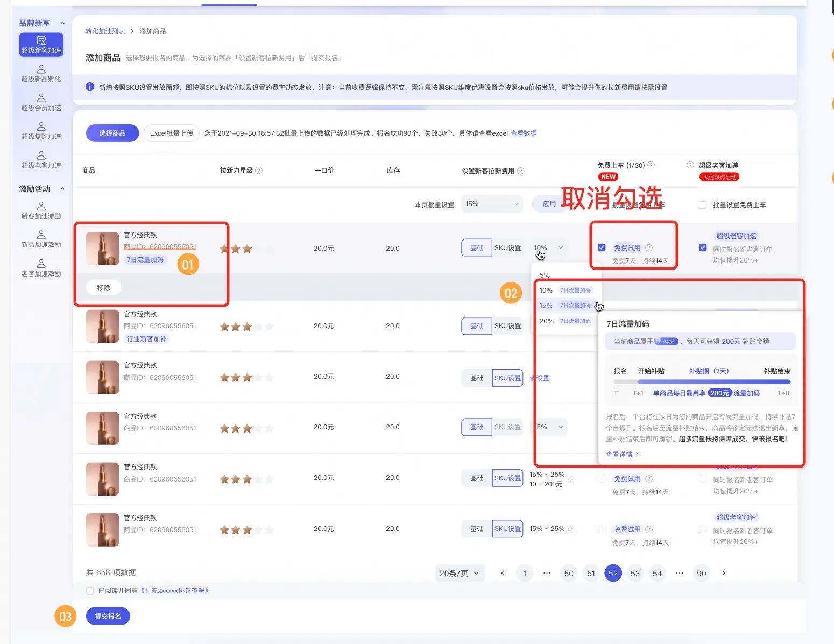Collapse 品牌新享 sidebar section
Screen dimensions: 834x644
[x=62, y=23]
